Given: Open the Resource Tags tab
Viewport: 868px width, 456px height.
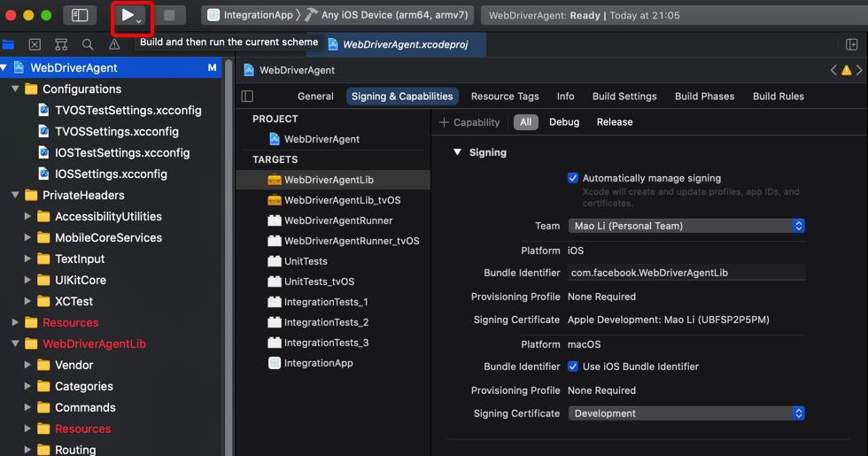Looking at the screenshot, I should (505, 97).
